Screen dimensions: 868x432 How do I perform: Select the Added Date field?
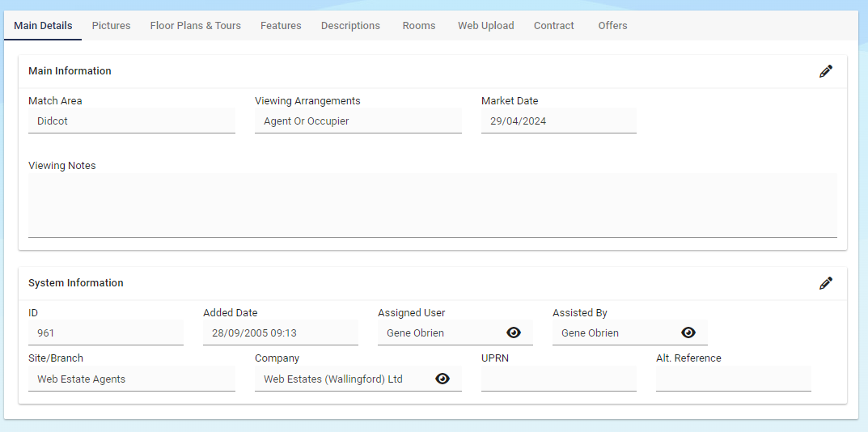tap(281, 332)
